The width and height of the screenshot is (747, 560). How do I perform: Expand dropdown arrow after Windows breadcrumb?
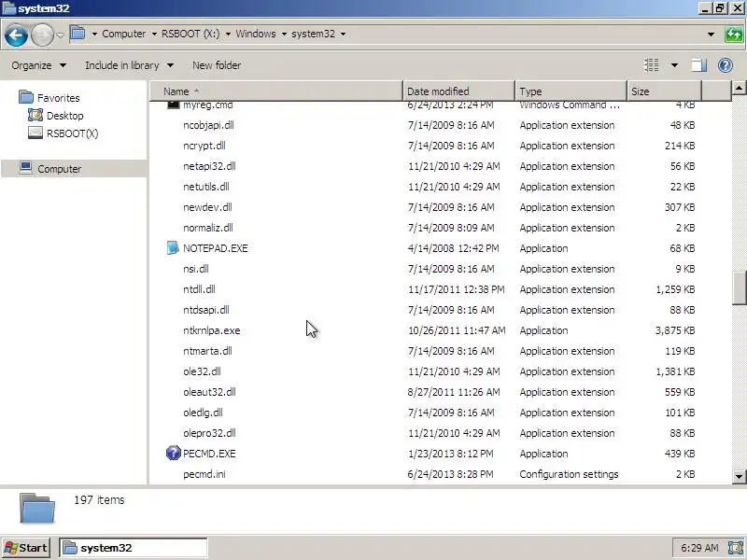284,34
